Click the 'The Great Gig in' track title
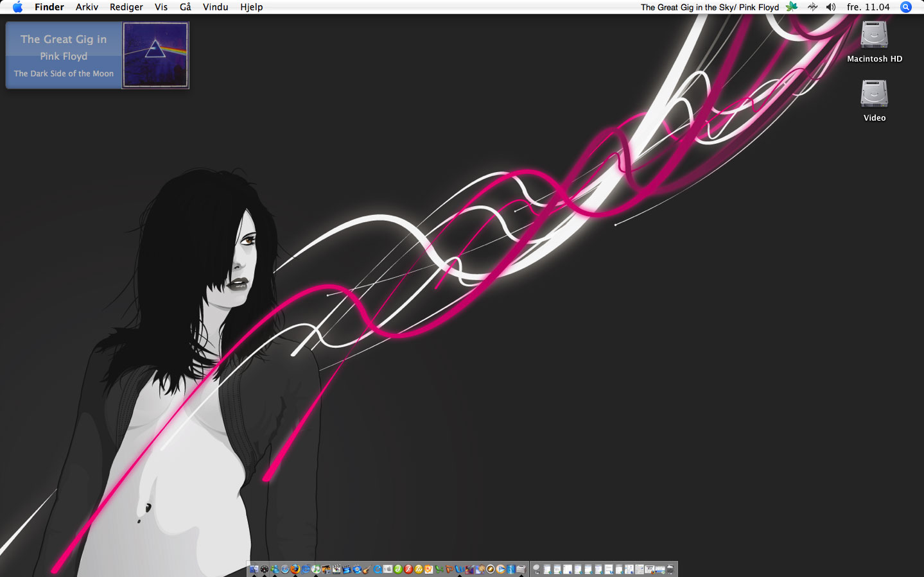This screenshot has height=577, width=924. (64, 39)
